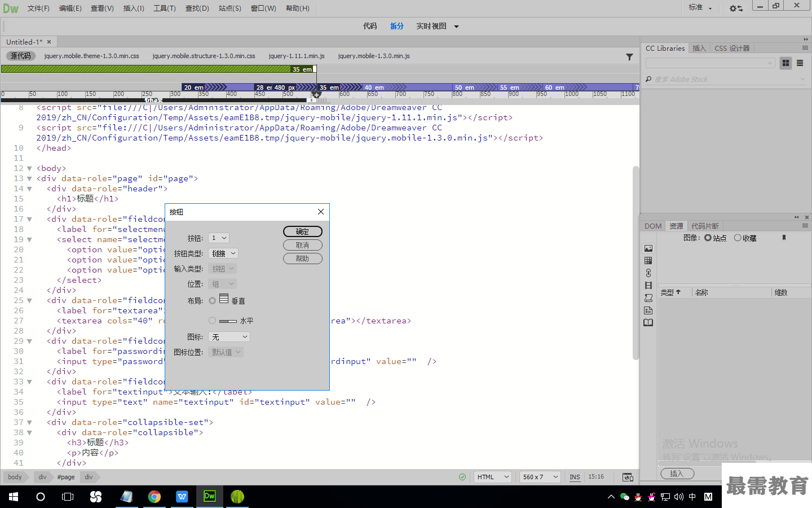Click the vertical scrollbar of code view
Viewport: 812px width, 508px height.
(636, 262)
